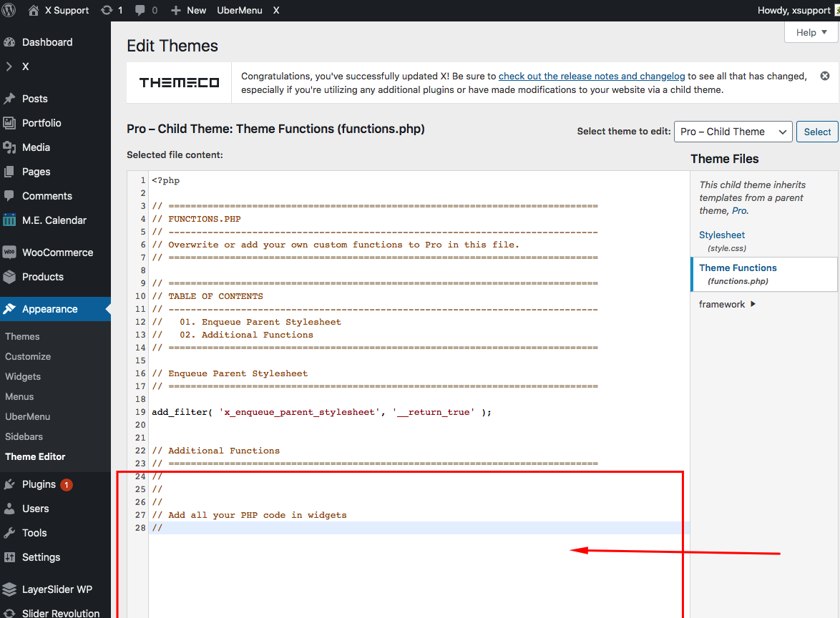Click '02. Additional Functions' comment line
The height and width of the screenshot is (618, 840).
(246, 335)
